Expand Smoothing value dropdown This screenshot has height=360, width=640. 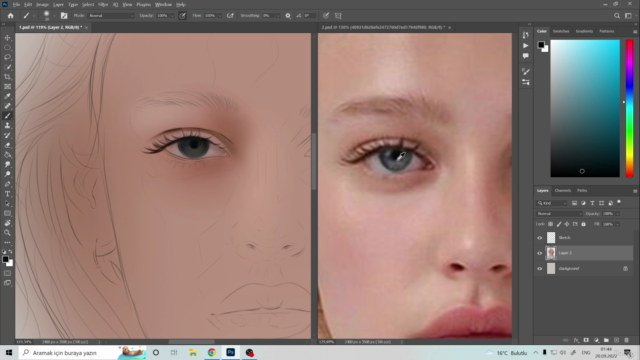tap(278, 16)
